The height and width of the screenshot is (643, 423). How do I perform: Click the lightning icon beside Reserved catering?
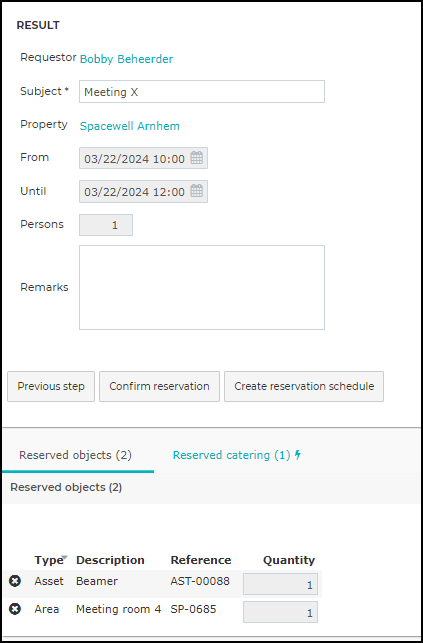[x=298, y=455]
